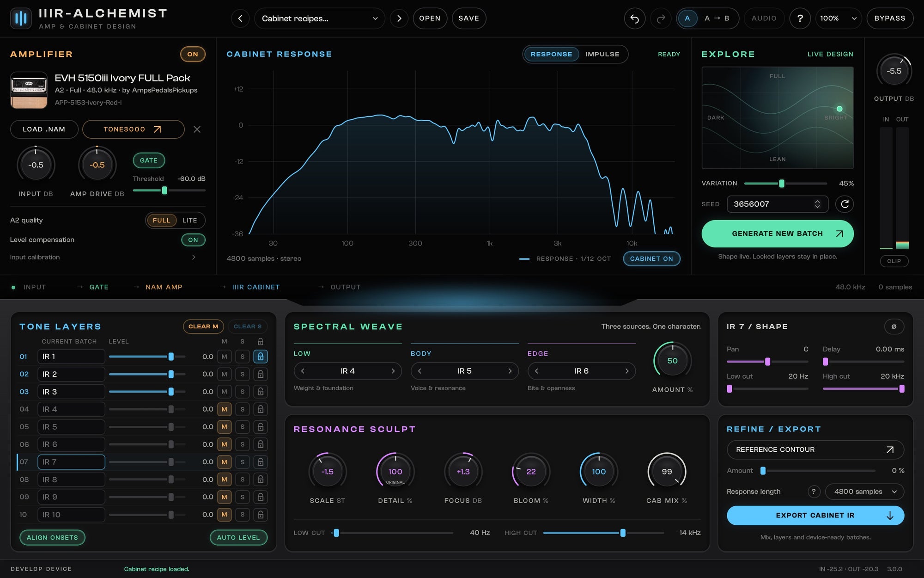Remove loaded amp model with X icon
The height and width of the screenshot is (578, 924).
point(197,129)
